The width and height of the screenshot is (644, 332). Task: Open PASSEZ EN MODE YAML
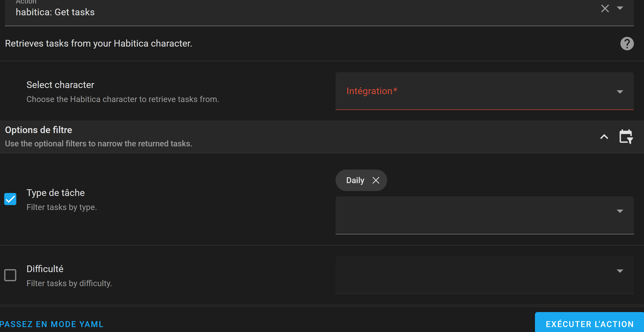point(52,324)
